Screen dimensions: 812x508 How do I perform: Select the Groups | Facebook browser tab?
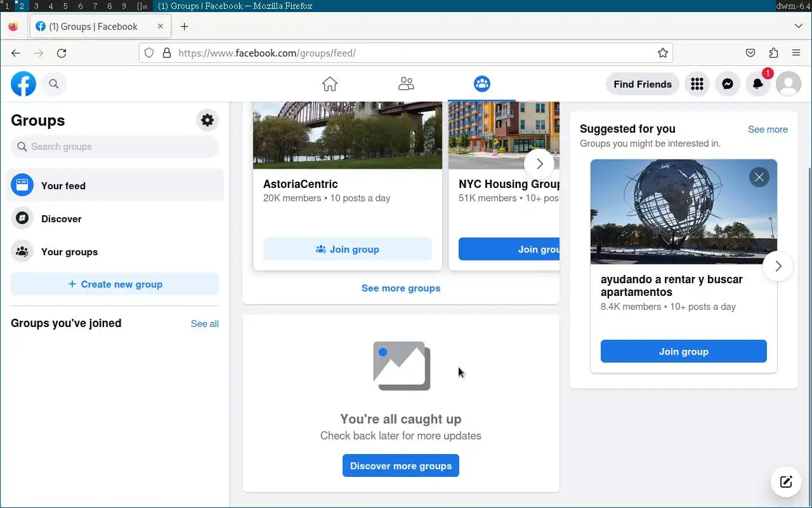[x=100, y=26]
